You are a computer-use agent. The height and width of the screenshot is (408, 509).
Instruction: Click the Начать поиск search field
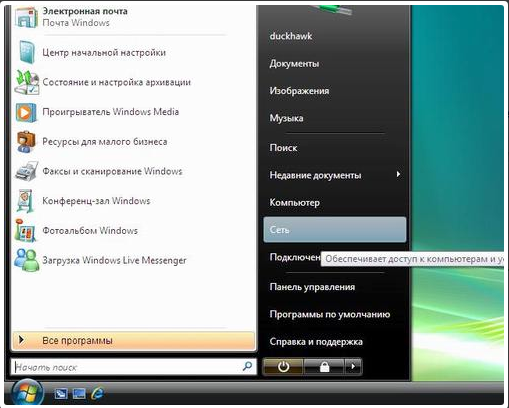click(133, 367)
